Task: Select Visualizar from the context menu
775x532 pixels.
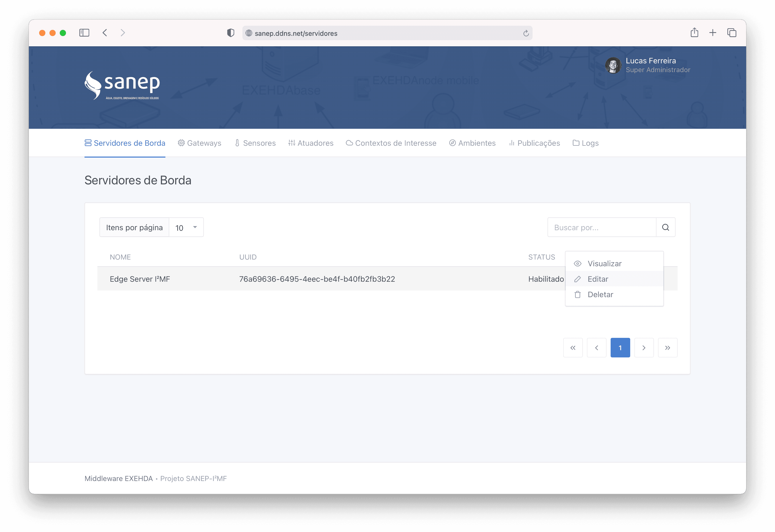Action: (x=604, y=264)
